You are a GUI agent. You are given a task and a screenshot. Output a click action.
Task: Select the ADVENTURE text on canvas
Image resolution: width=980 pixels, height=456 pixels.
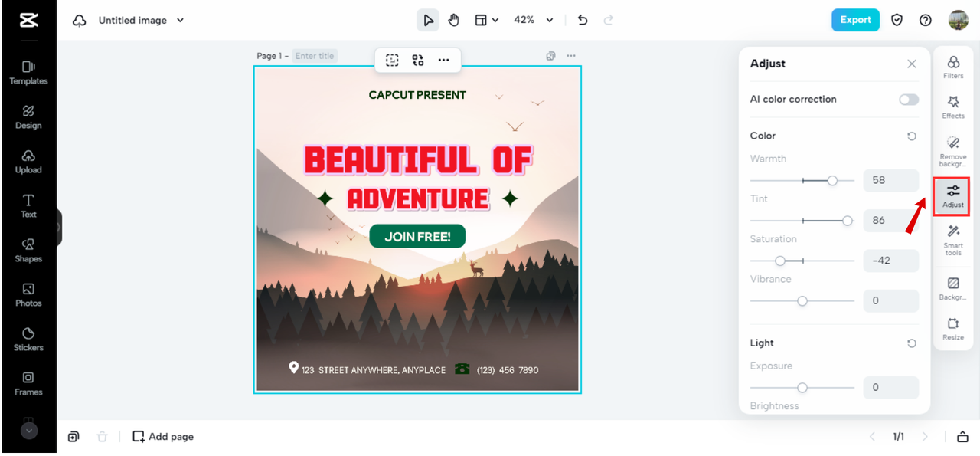coord(418,199)
